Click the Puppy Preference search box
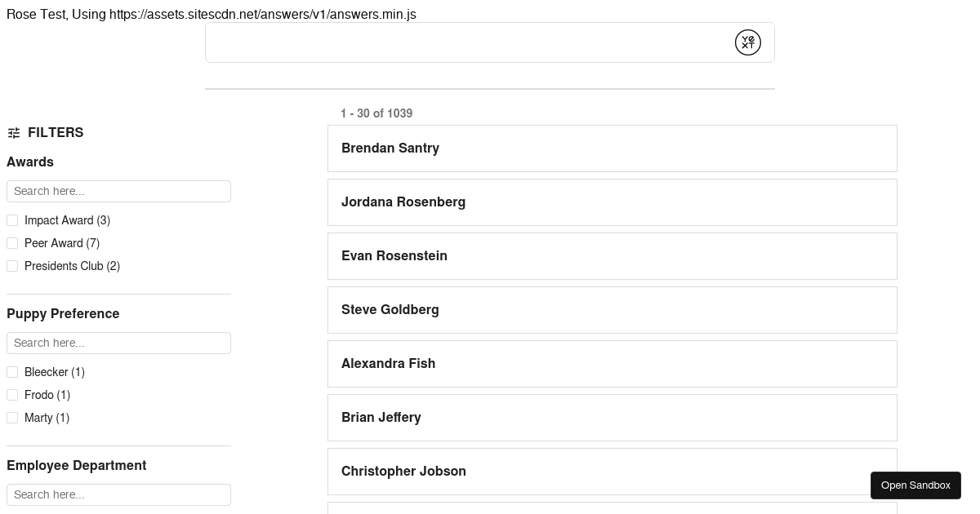 point(118,343)
